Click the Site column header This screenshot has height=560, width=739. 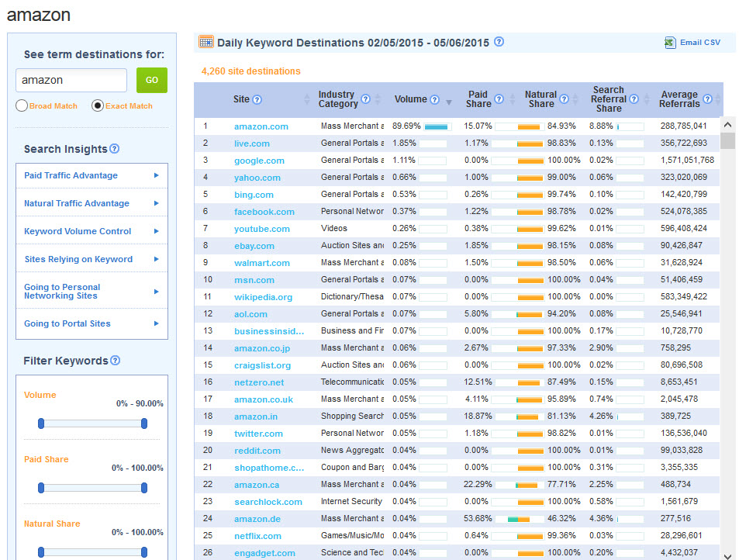click(241, 99)
